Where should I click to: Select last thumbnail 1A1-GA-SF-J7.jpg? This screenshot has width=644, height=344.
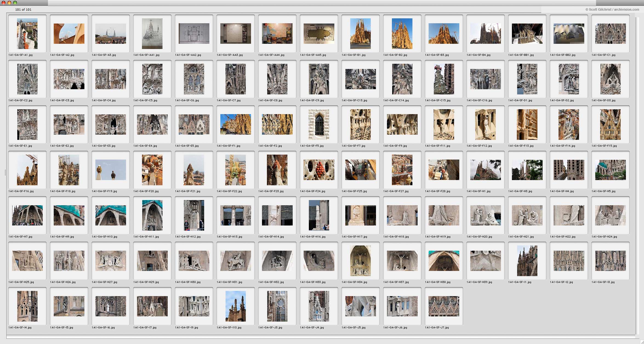coord(444,306)
